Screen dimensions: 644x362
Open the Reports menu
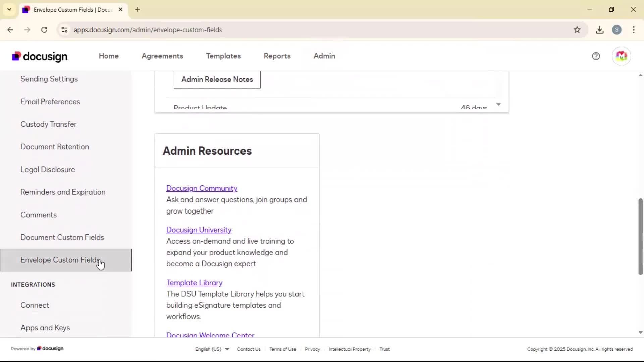[277, 56]
